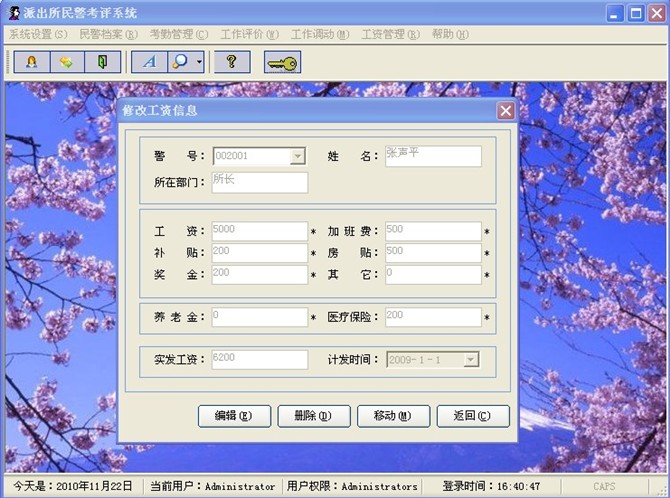Click the CAPS indicator in status bar
The width and height of the screenshot is (670, 498).
tap(604, 486)
